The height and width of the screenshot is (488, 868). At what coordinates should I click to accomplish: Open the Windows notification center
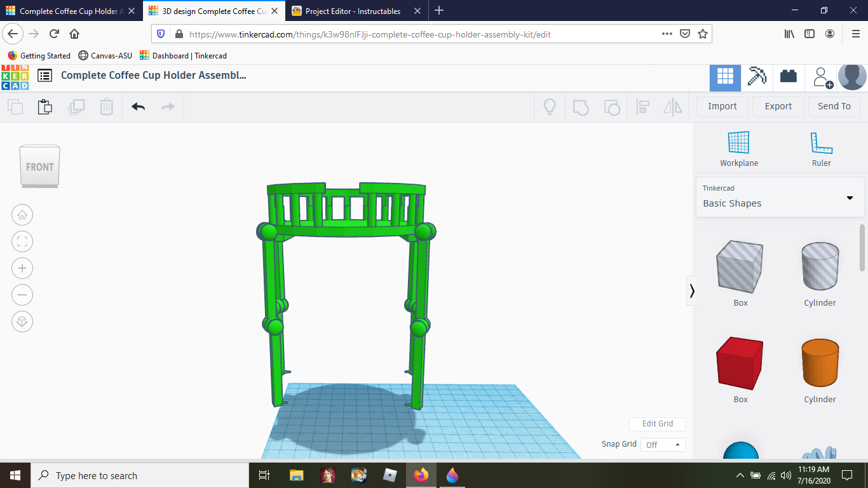pyautogui.click(x=846, y=475)
